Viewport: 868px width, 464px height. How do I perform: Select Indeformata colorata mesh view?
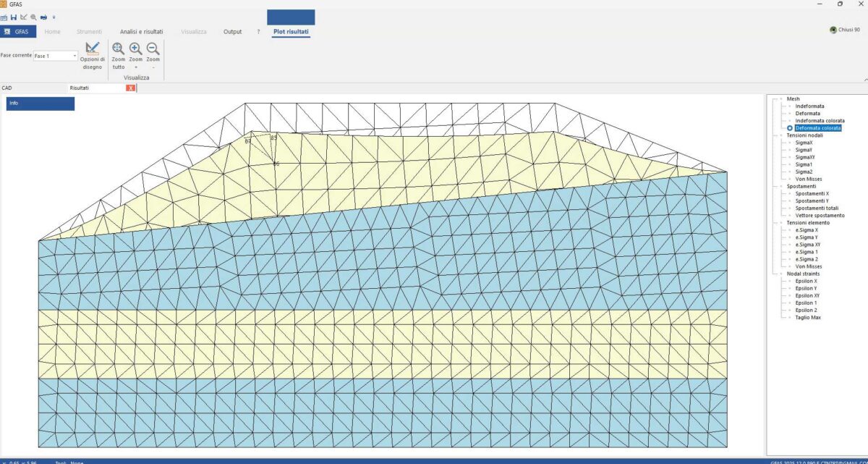click(x=820, y=121)
